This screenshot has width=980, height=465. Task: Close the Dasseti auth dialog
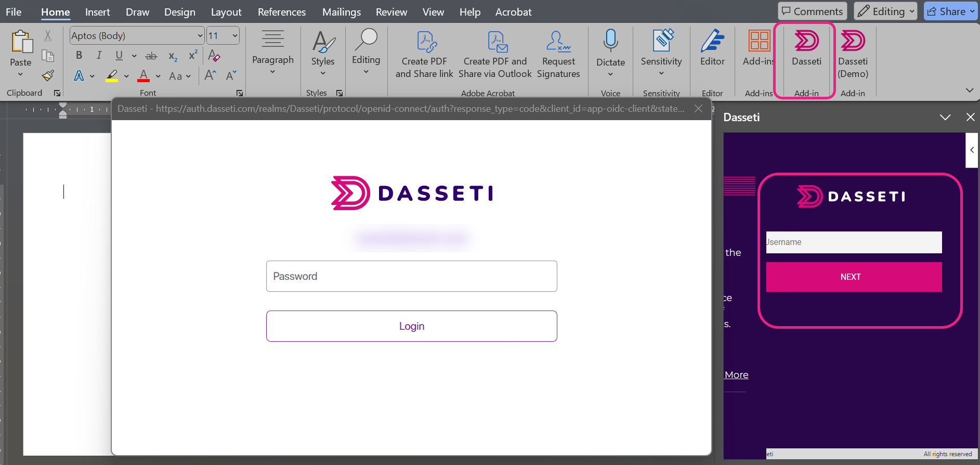tap(699, 109)
